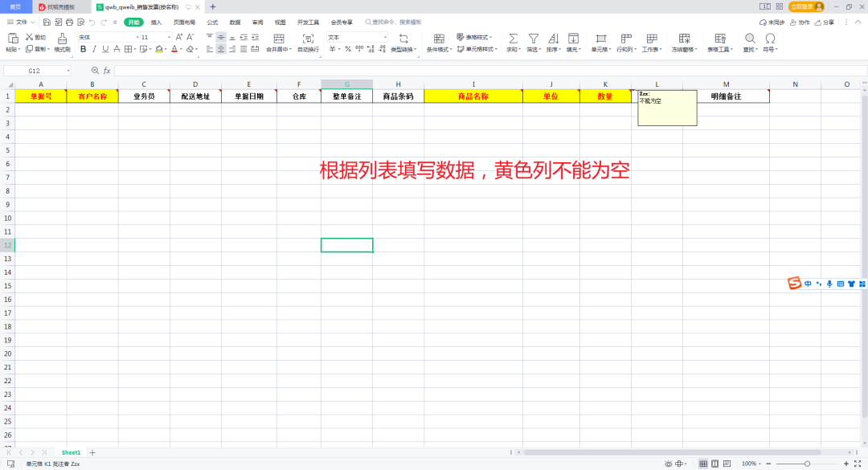Click the insert function fx icon
The image size is (868, 470).
pyautogui.click(x=107, y=71)
